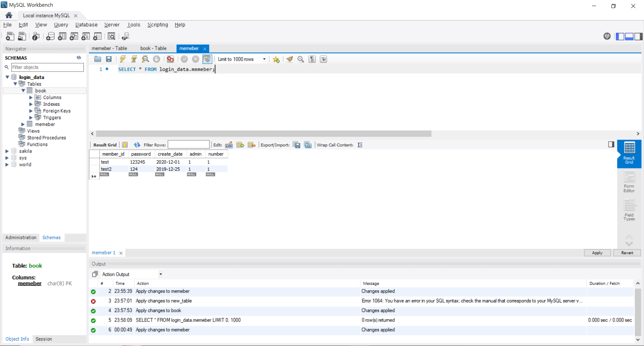Collapse the book table node
This screenshot has height=346, width=644.
(23, 91)
